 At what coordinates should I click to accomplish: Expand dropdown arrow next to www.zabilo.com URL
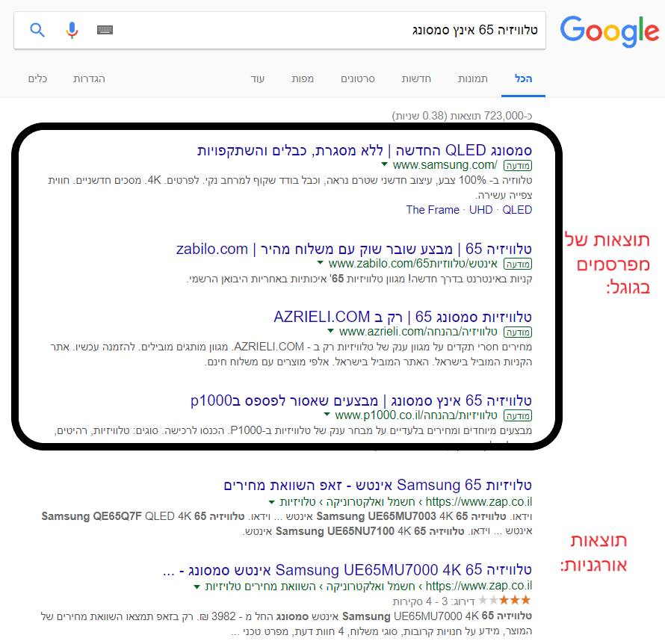click(x=320, y=263)
